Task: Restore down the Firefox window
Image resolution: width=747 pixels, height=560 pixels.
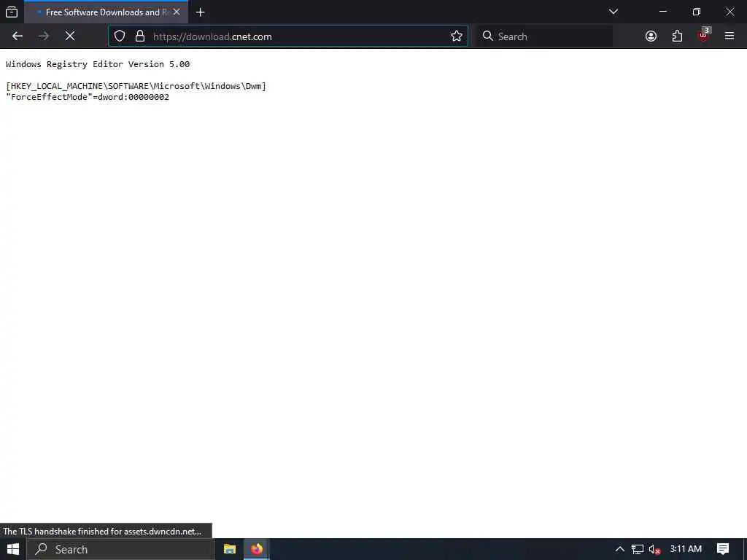Action: pos(697,12)
